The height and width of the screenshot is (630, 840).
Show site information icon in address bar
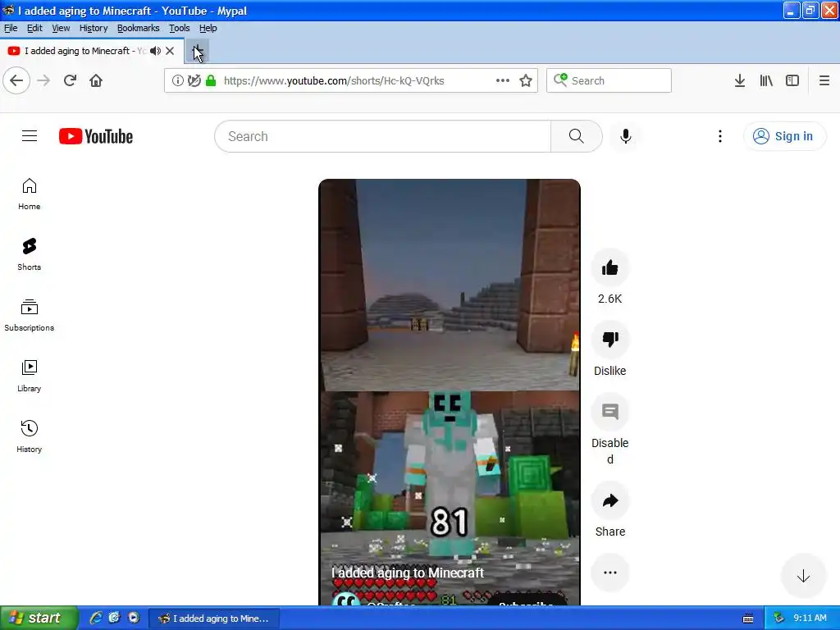coord(177,81)
